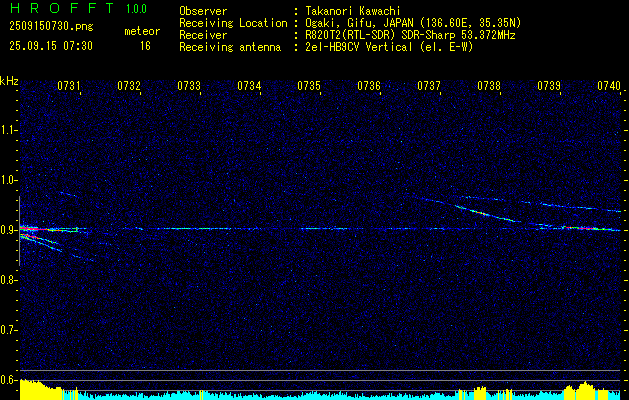Click the filename 2509150730.png
The image size is (629, 400).
point(51,27)
